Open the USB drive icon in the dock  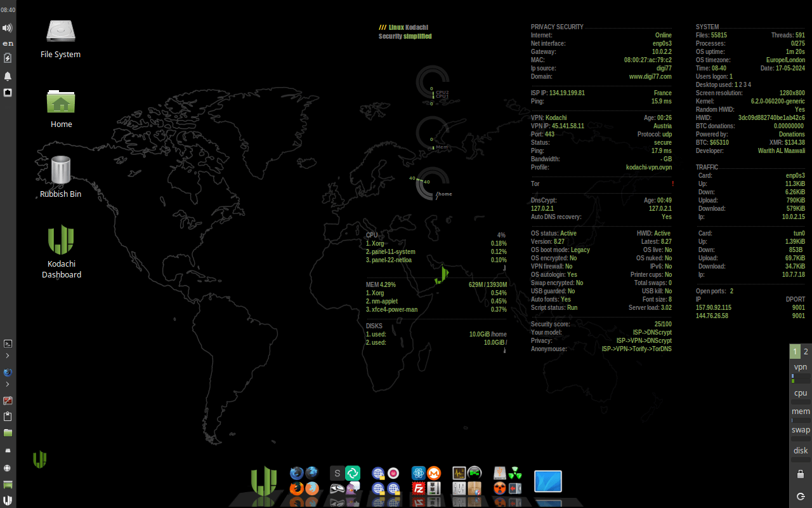(x=501, y=473)
